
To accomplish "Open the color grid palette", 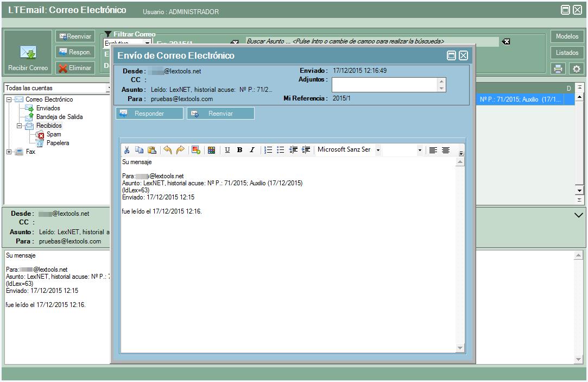I will click(212, 151).
